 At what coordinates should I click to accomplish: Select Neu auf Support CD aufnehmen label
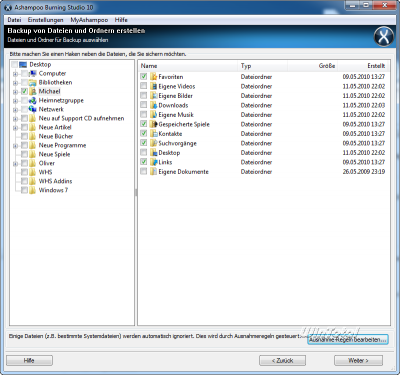click(x=81, y=118)
